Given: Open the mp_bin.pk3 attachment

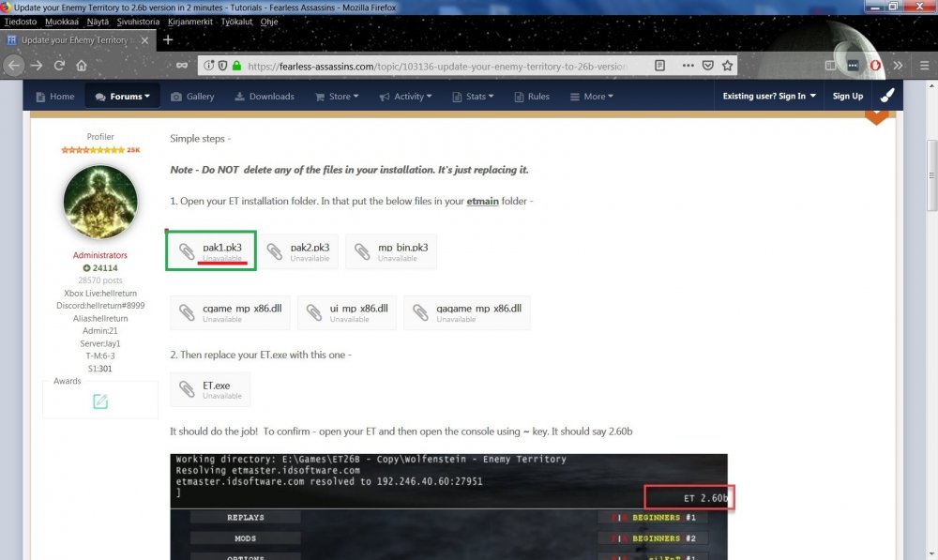Looking at the screenshot, I should [x=391, y=251].
